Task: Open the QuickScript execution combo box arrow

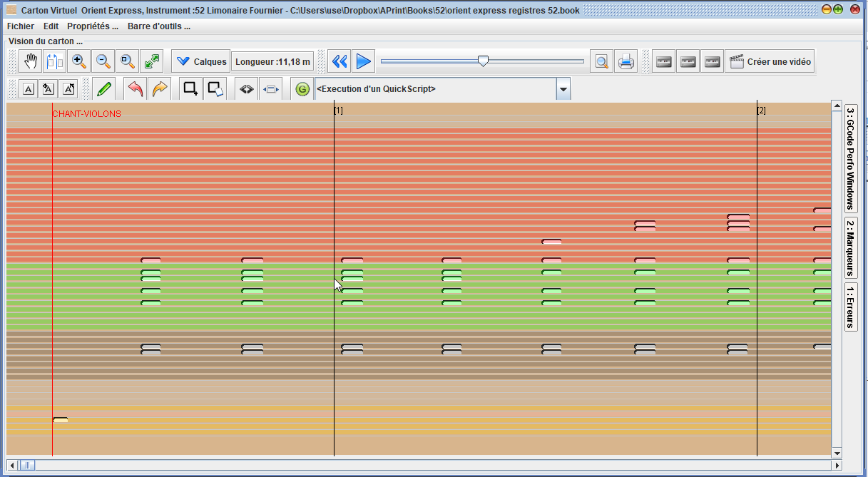Action: 563,89
